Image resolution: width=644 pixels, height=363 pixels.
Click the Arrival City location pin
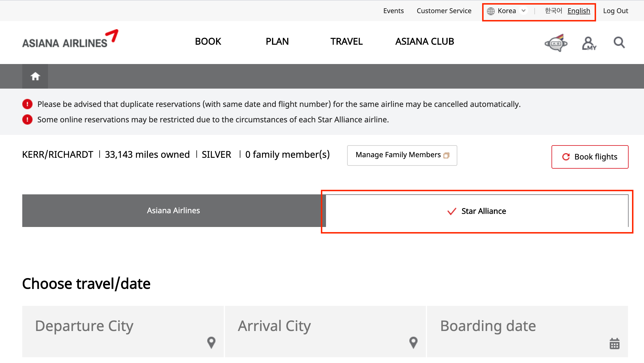[413, 342]
